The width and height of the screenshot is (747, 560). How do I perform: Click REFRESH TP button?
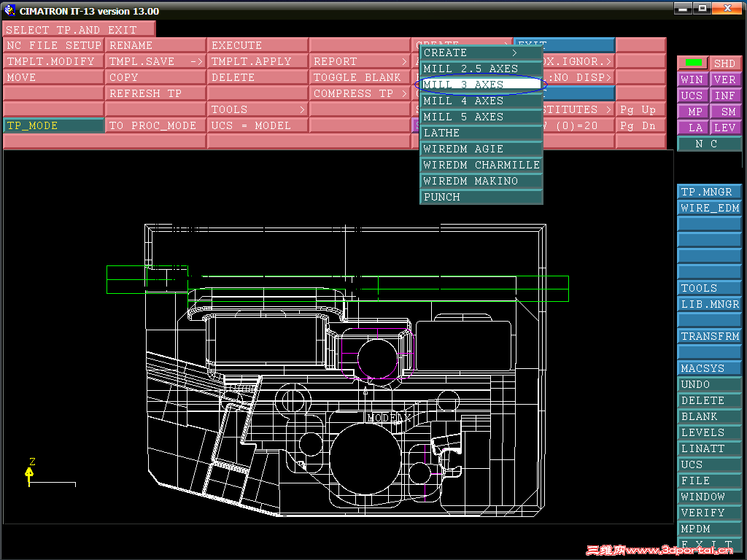pos(155,93)
